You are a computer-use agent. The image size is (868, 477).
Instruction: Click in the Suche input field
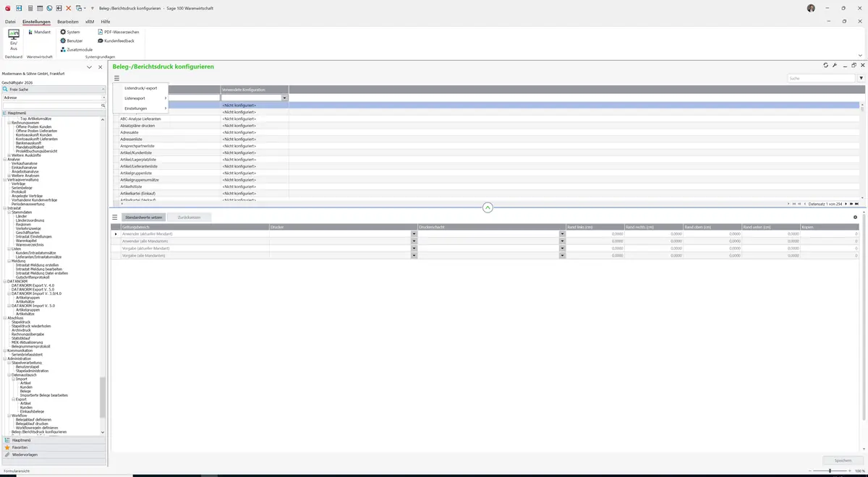click(822, 78)
